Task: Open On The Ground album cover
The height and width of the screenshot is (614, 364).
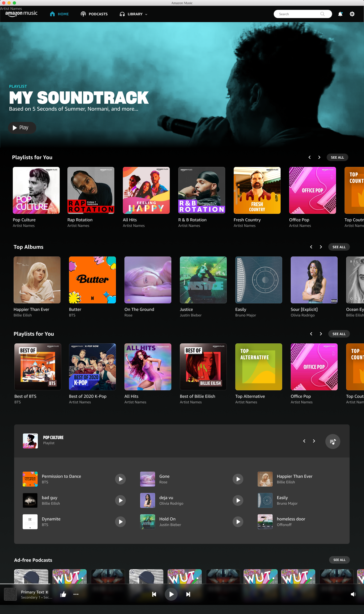Action: point(148,280)
